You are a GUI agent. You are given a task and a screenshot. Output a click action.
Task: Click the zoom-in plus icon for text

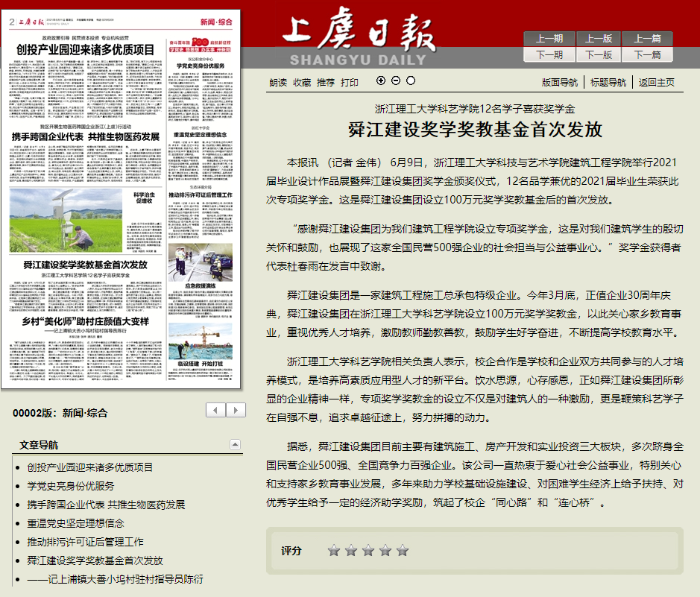[x=381, y=80]
